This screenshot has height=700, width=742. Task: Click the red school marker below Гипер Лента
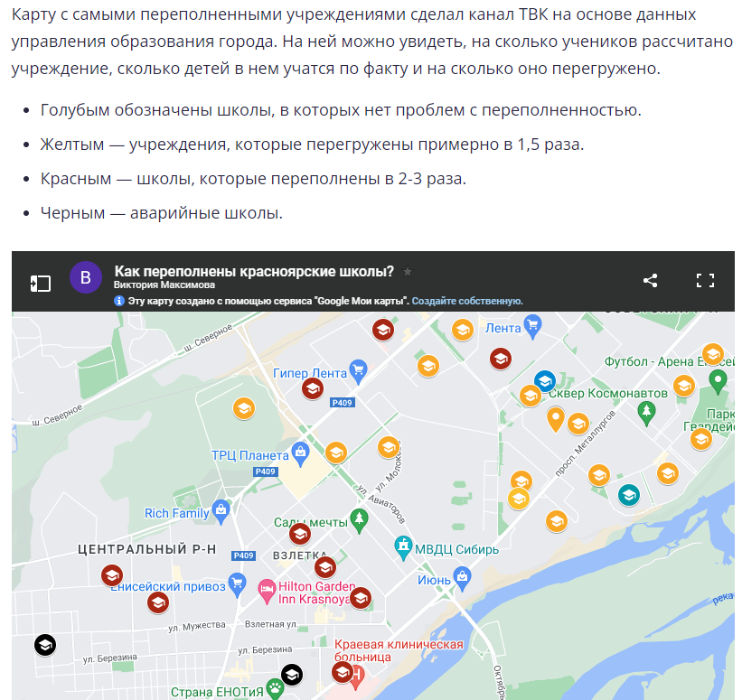coord(313,388)
